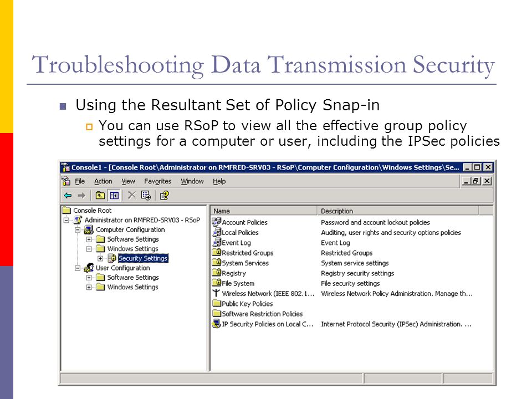Collapse the Administrator on RMFRED-SRV03 node
The height and width of the screenshot is (399, 532).
66,220
